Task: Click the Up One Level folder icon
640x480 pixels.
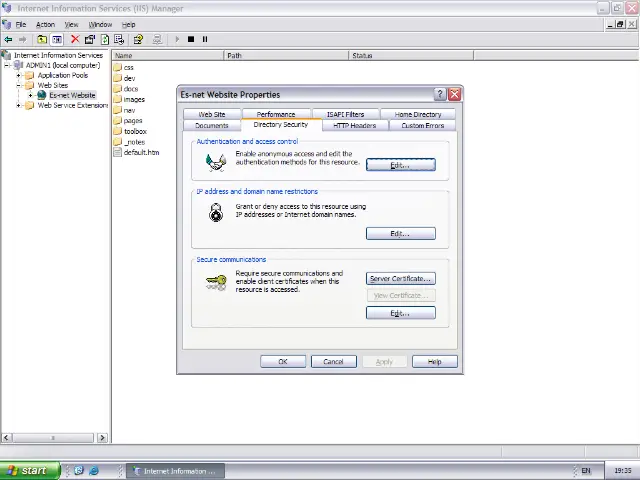Action: [x=42, y=39]
